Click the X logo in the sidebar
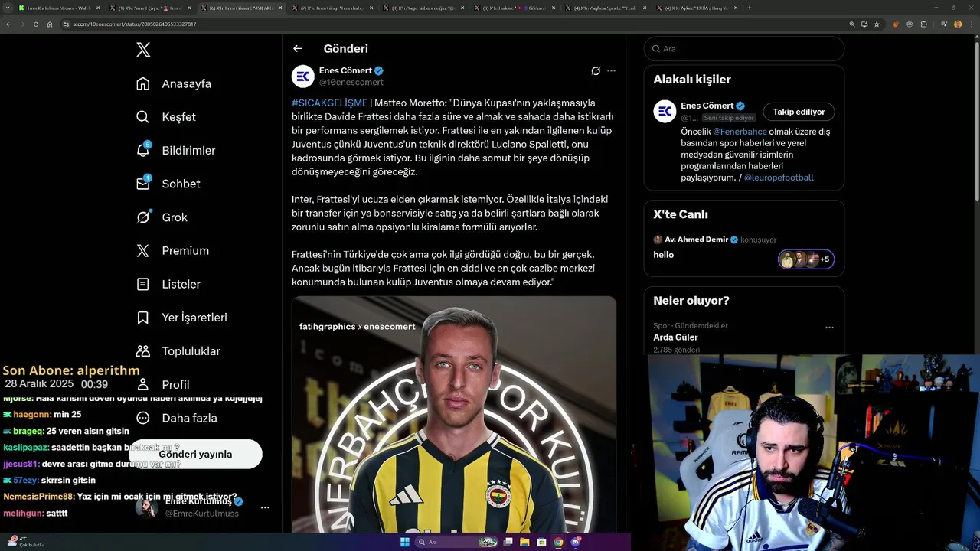The image size is (980, 551). pos(143,50)
